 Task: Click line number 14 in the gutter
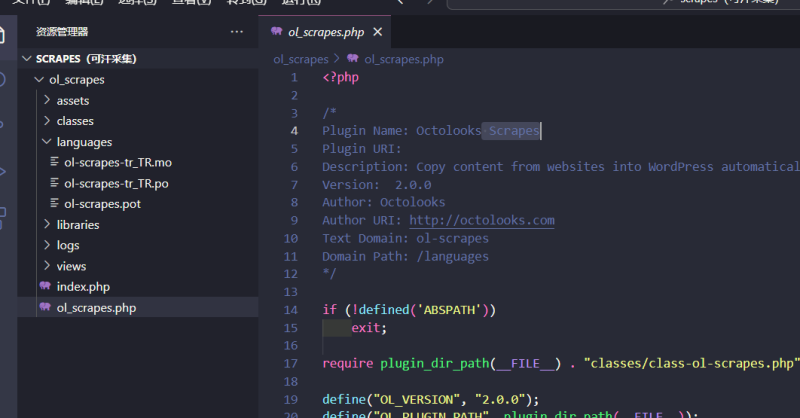[x=291, y=310]
